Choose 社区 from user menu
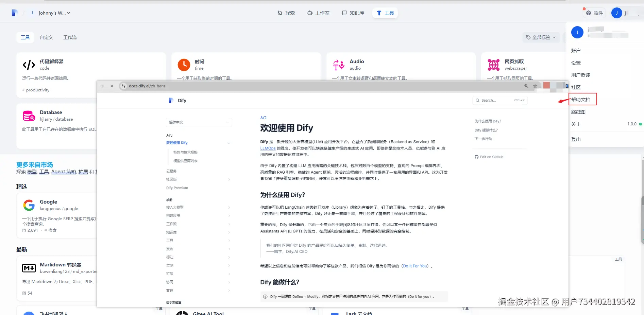644x315 pixels. click(x=576, y=87)
